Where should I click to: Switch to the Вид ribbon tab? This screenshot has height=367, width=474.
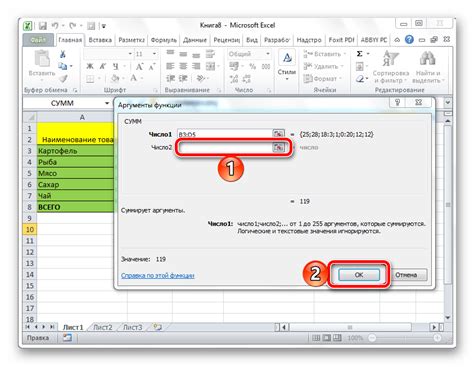point(252,40)
